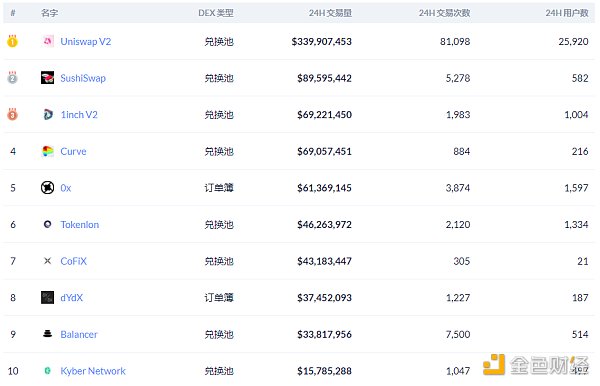Viewport: 600px width, 386px height.
Task: Sort by 24H交易量 column header
Action: click(330, 13)
